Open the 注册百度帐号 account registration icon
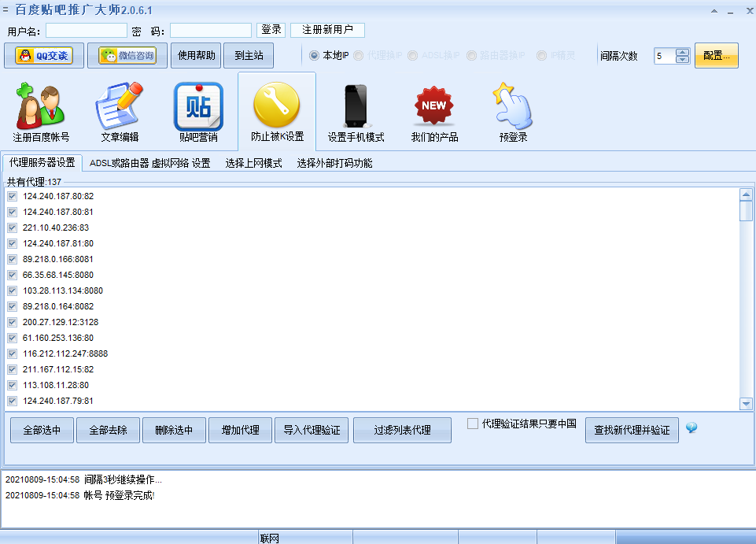Viewport: 756px width, 544px height. [40, 113]
